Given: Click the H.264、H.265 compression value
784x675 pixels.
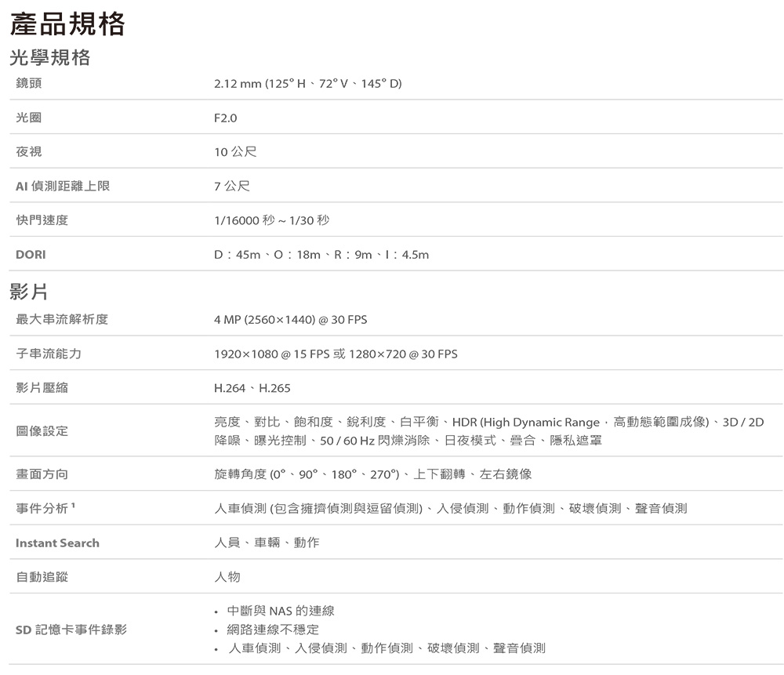Looking at the screenshot, I should (x=252, y=388).
